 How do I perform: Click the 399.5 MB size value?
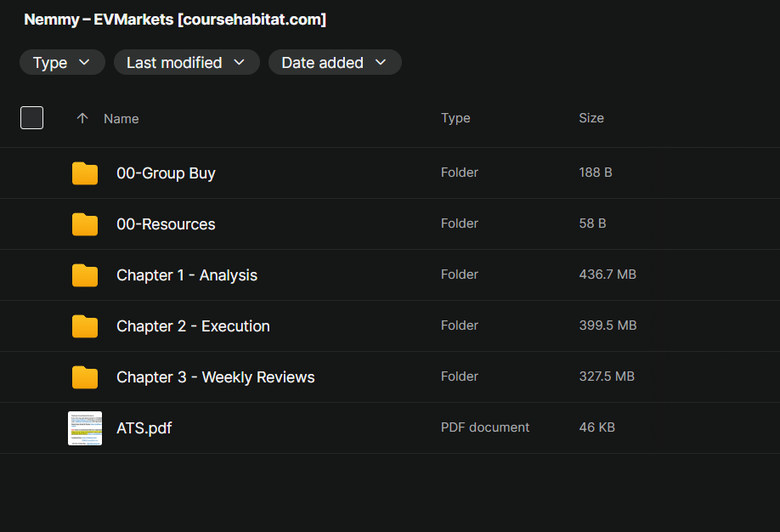608,325
